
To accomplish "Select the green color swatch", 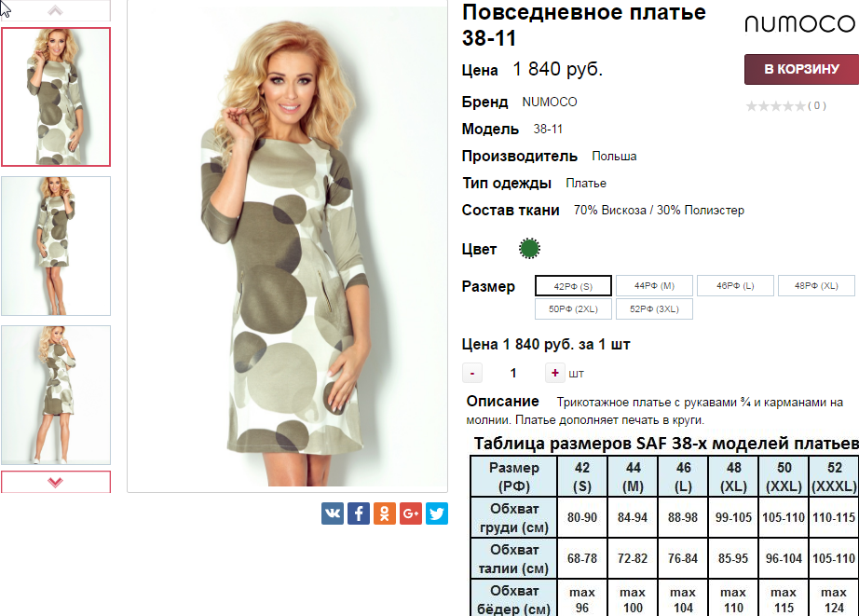I will pos(529,249).
